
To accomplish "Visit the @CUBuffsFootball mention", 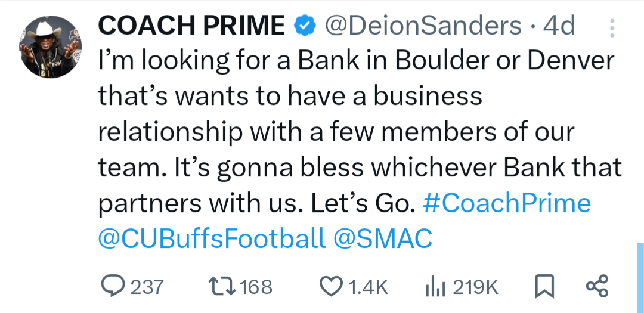I will coord(212,238).
